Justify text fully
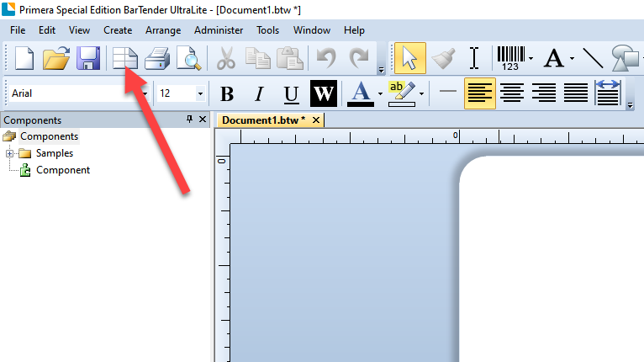 coord(576,93)
